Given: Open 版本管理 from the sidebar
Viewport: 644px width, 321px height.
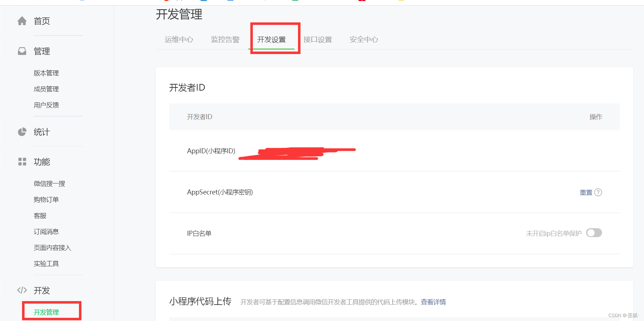Looking at the screenshot, I should click(x=46, y=73).
